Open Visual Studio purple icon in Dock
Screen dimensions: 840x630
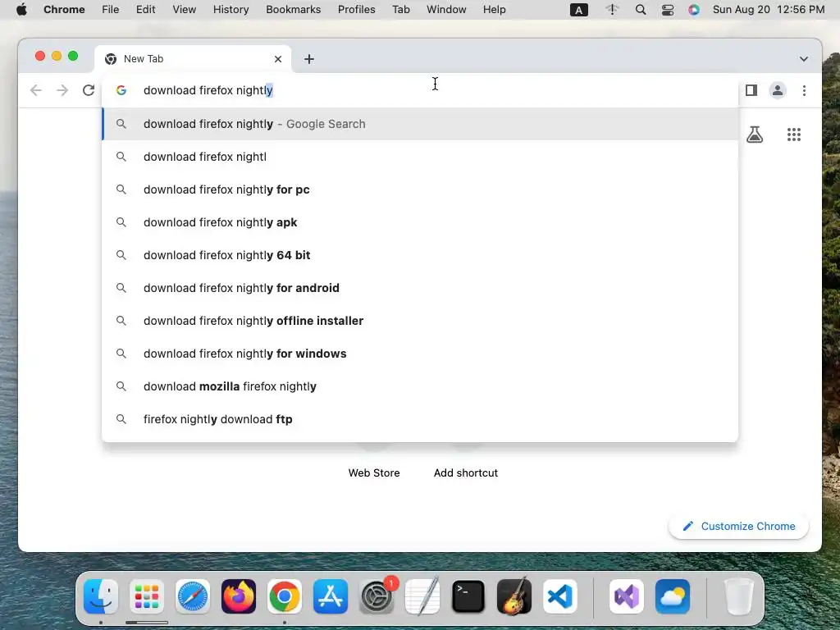point(627,596)
